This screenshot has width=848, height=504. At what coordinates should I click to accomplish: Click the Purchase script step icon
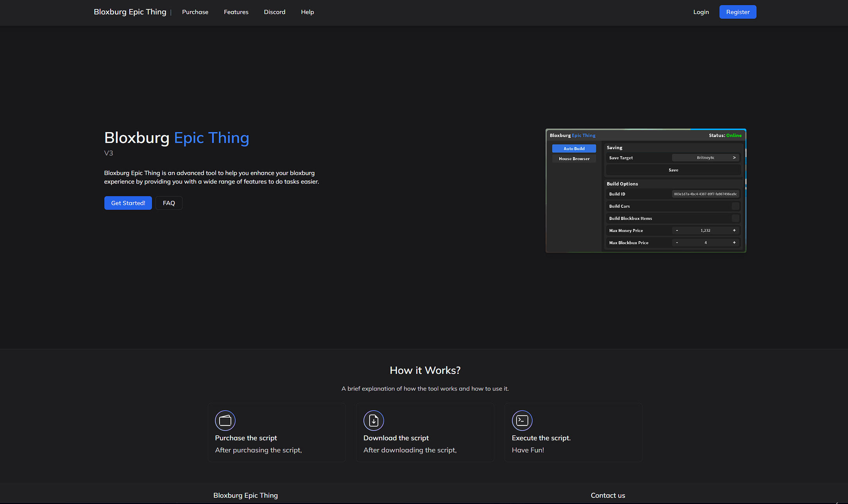coord(224,420)
